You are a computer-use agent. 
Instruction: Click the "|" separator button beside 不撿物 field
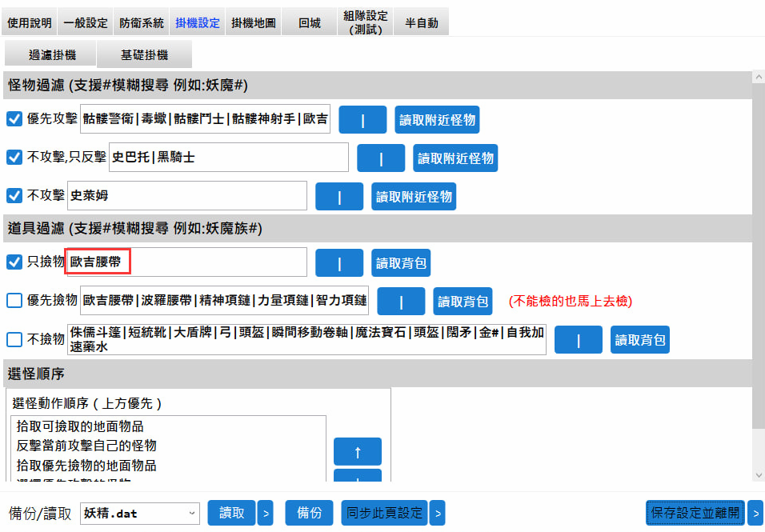click(x=579, y=339)
